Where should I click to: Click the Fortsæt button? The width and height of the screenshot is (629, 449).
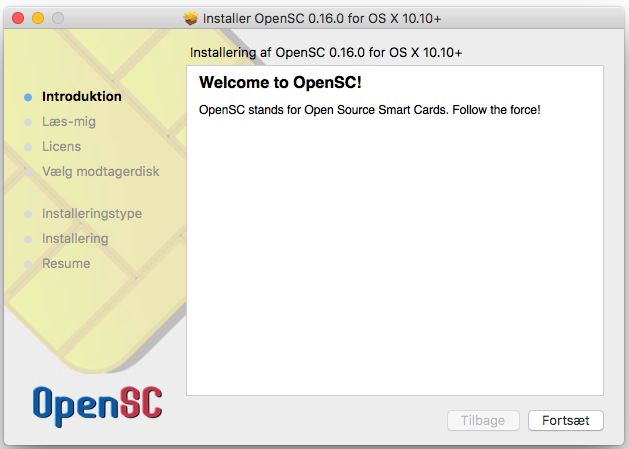click(x=566, y=421)
